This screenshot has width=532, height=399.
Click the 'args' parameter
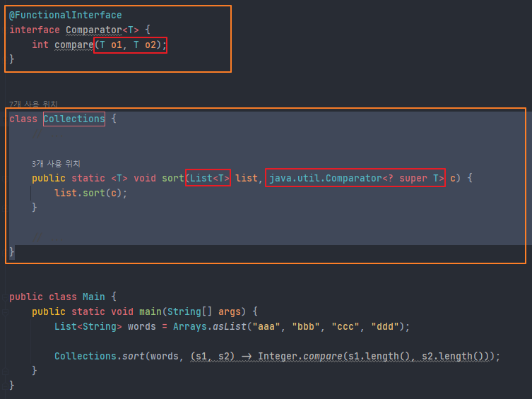coord(229,312)
